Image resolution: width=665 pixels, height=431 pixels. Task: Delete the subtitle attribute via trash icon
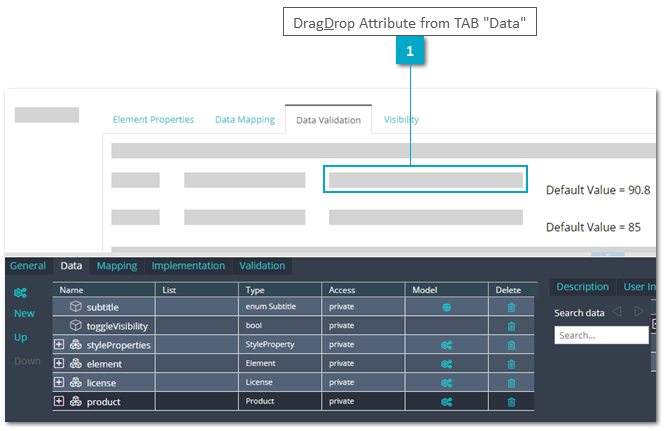[x=511, y=307]
